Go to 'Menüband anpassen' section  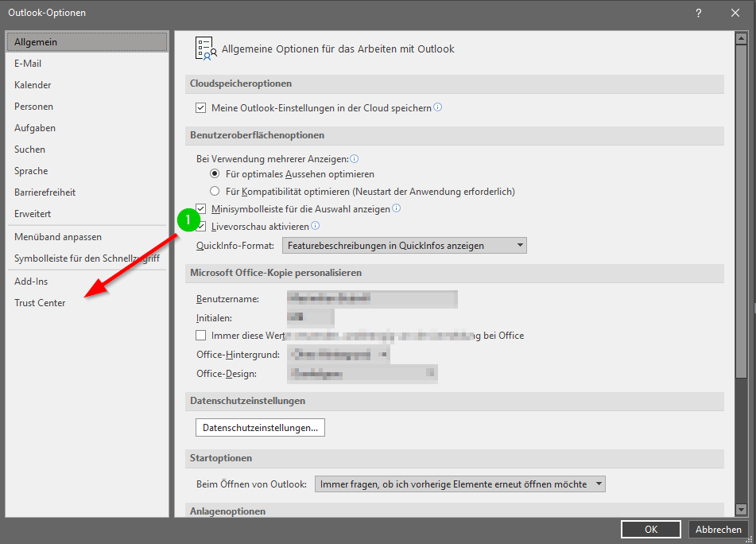(58, 237)
